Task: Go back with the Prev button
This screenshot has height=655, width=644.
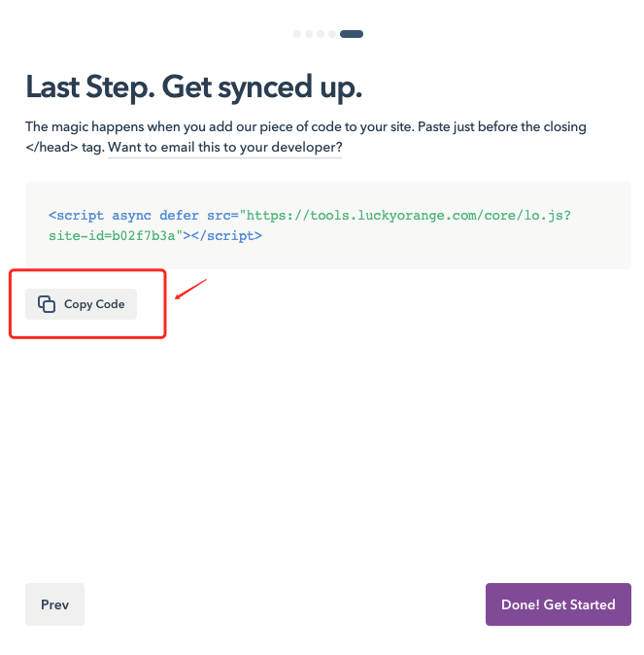Action: 54,604
